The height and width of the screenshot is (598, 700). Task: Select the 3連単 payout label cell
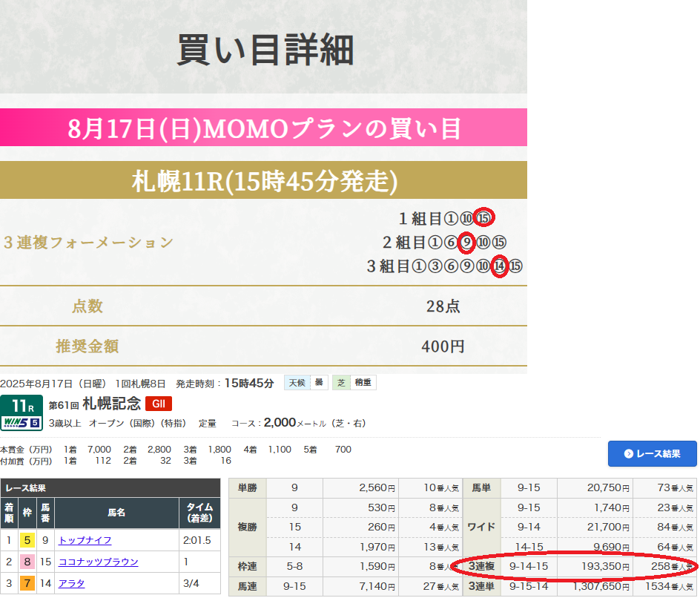(x=481, y=588)
